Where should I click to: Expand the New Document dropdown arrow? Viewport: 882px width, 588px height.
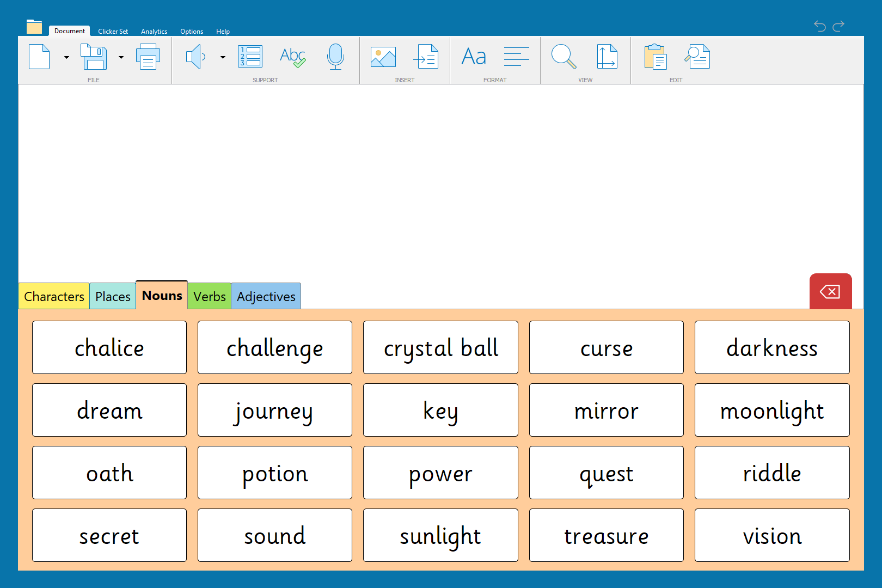click(66, 57)
